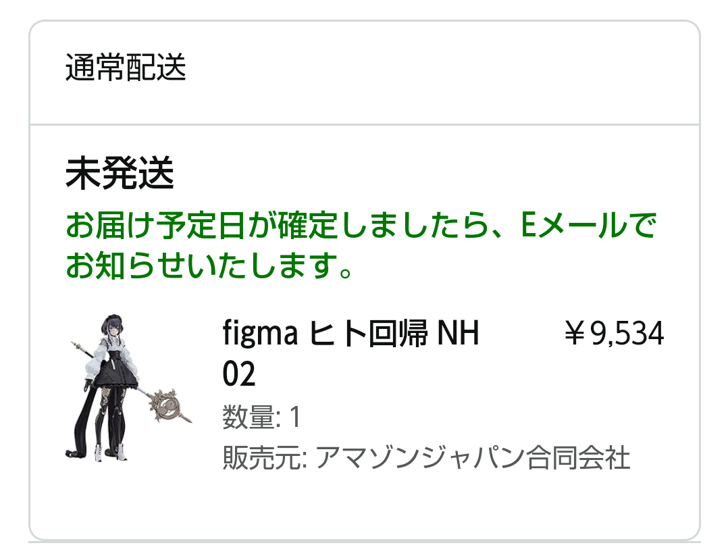Click the ¥9,534 item price

[x=614, y=334]
